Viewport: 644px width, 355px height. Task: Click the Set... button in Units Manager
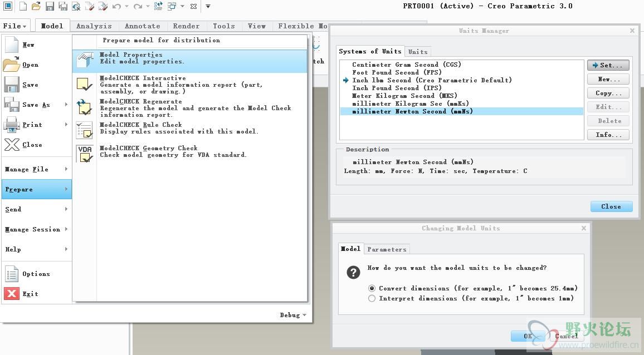coord(608,65)
